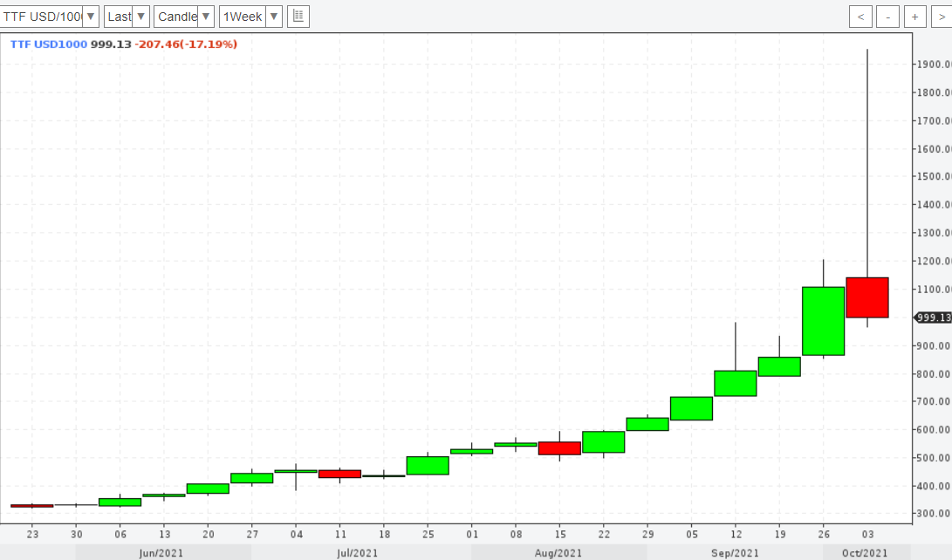Open the Candle chart type dropdown
The width and height of the screenshot is (952, 560).
183,17
